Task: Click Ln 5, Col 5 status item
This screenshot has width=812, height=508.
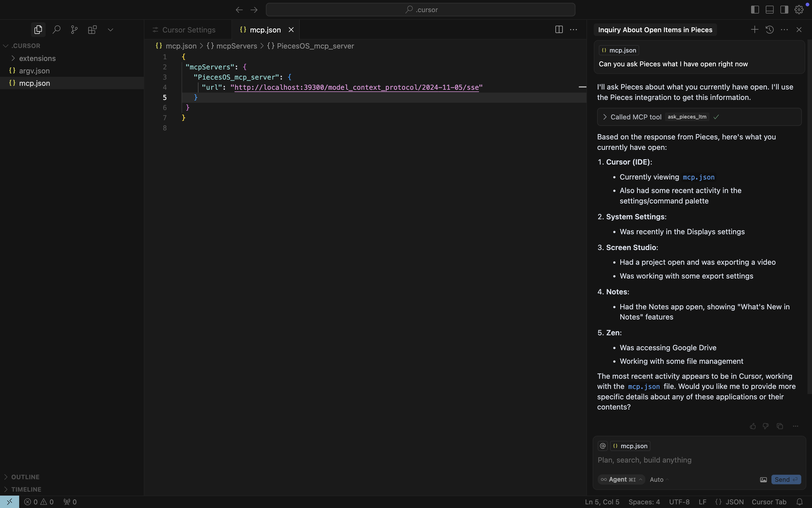Action: 602,502
